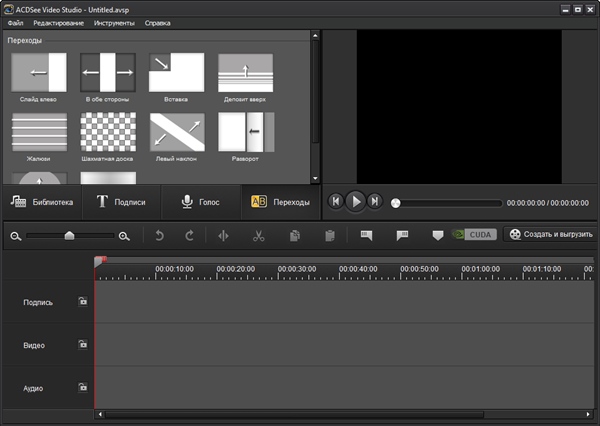Image resolution: width=600 pixels, height=426 pixels.
Task: Click the Play button in the preview
Action: click(355, 201)
